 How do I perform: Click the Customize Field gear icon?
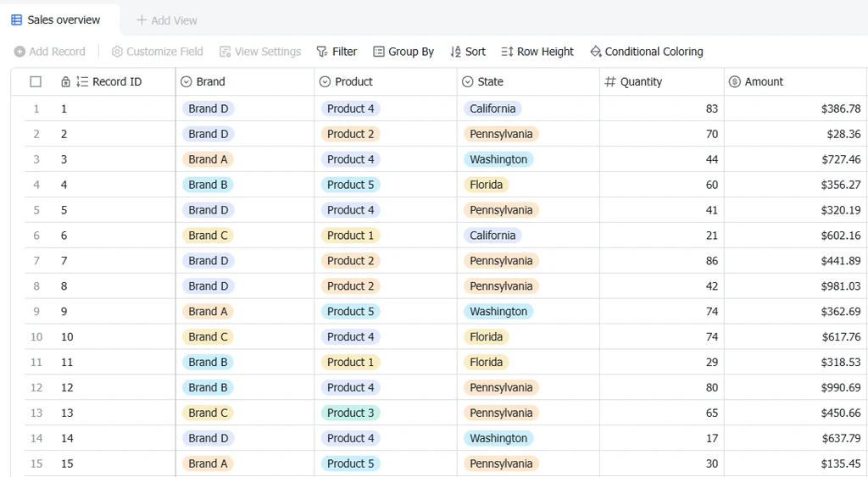117,52
